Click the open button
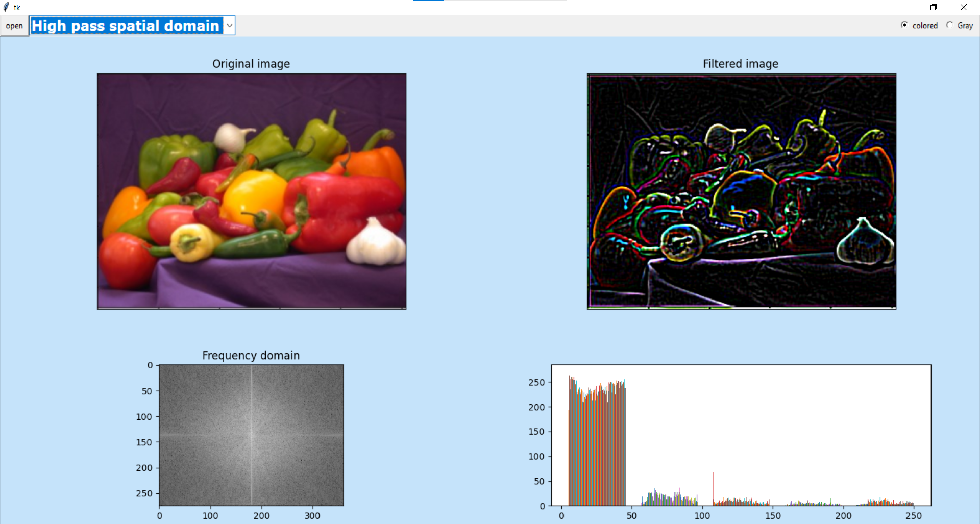Viewport: 980px width, 524px height. (14, 26)
